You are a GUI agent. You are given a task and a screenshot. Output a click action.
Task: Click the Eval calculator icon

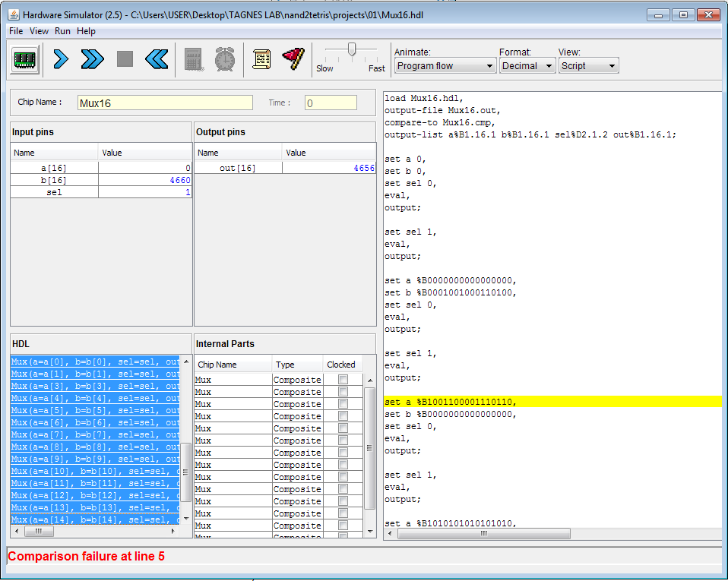194,58
